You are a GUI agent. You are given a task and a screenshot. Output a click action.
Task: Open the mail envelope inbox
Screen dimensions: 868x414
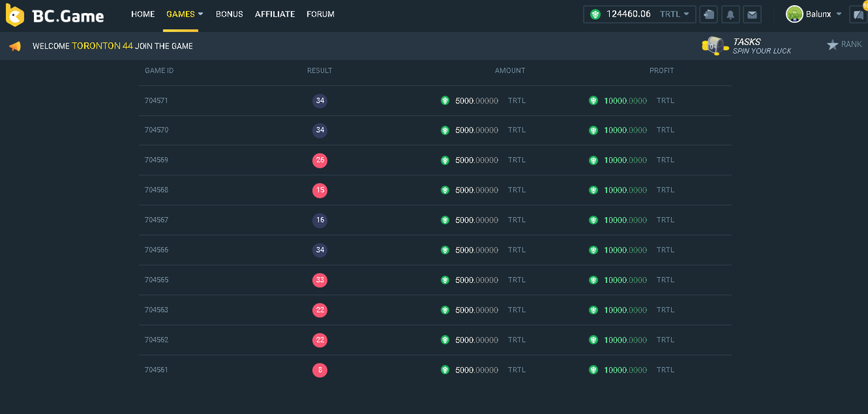752,14
